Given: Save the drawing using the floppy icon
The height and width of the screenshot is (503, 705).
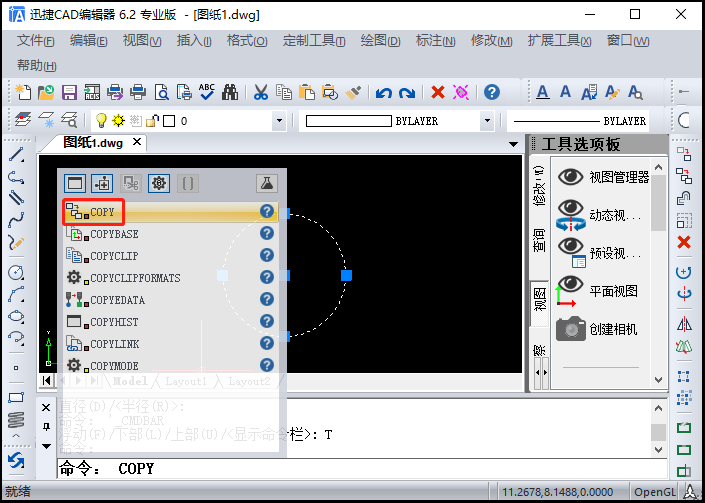Looking at the screenshot, I should point(69,92).
